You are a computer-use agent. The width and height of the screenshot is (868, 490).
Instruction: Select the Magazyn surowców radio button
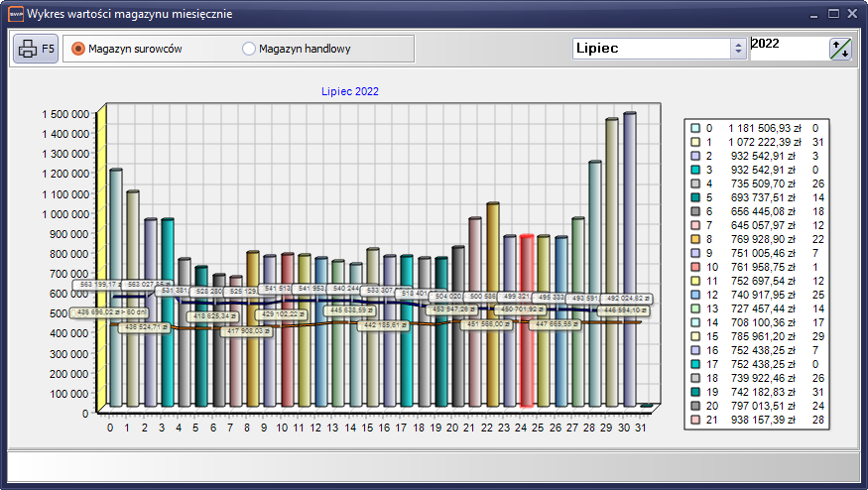[x=78, y=49]
